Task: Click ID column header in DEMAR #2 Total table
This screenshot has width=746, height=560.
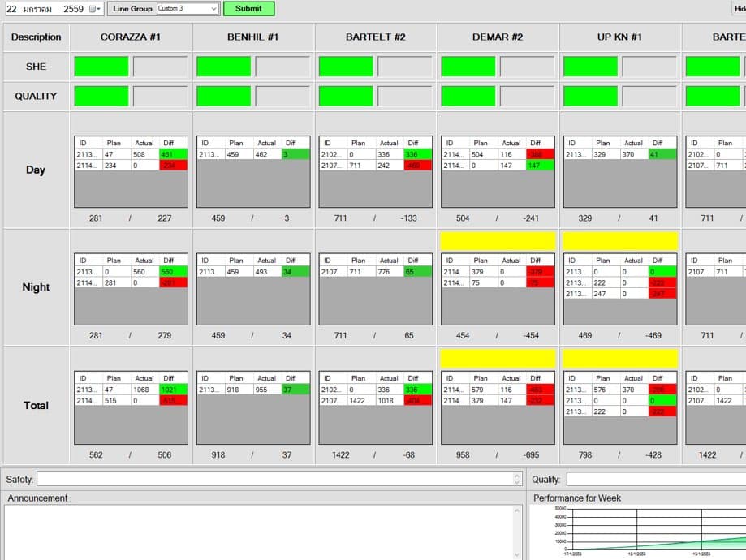Action: coord(450,377)
